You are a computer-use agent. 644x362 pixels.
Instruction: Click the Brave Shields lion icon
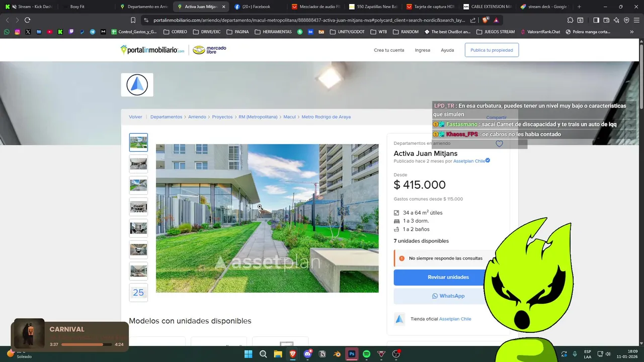[486, 20]
